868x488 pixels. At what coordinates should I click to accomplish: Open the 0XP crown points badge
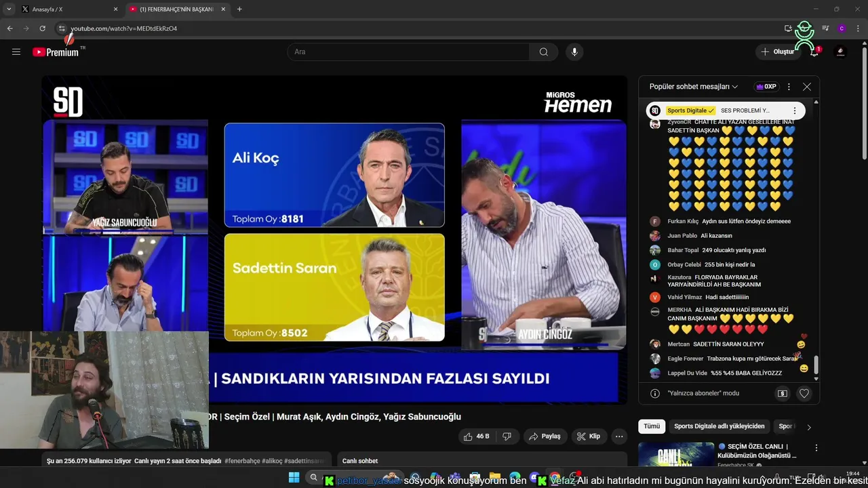point(765,87)
